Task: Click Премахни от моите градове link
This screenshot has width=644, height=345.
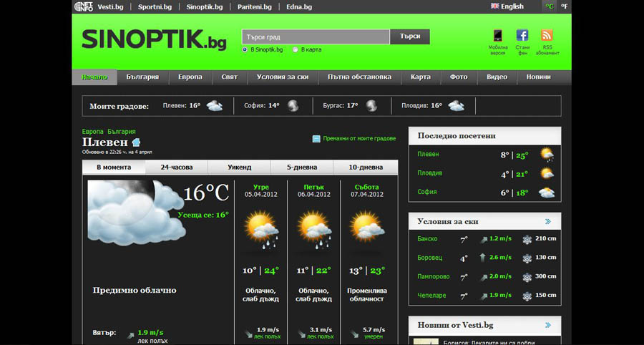Action: point(359,139)
